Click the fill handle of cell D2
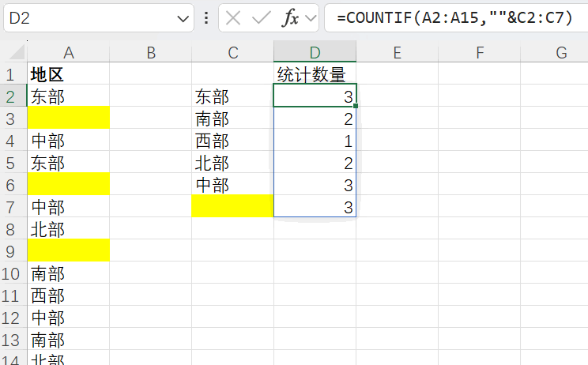Viewport: 588px width, 365px height. point(356,106)
